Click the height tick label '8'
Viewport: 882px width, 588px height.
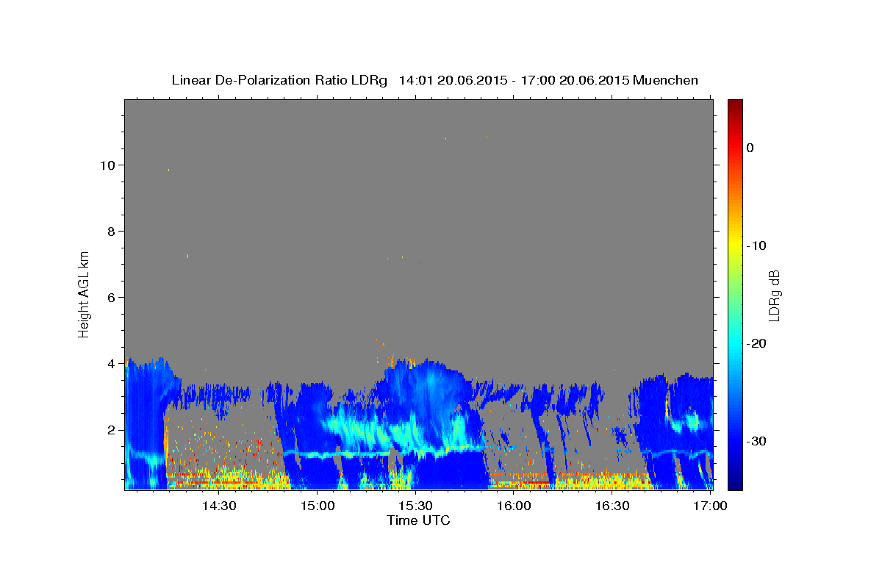click(x=112, y=231)
